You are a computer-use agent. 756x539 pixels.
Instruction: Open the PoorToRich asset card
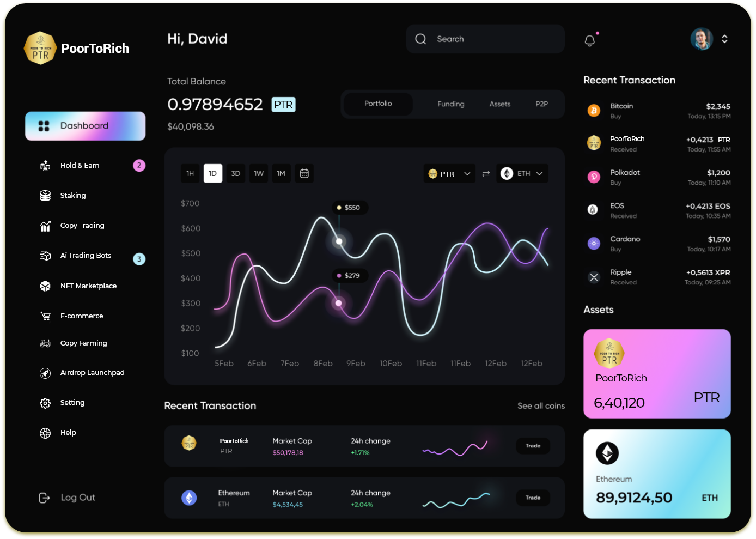point(657,374)
